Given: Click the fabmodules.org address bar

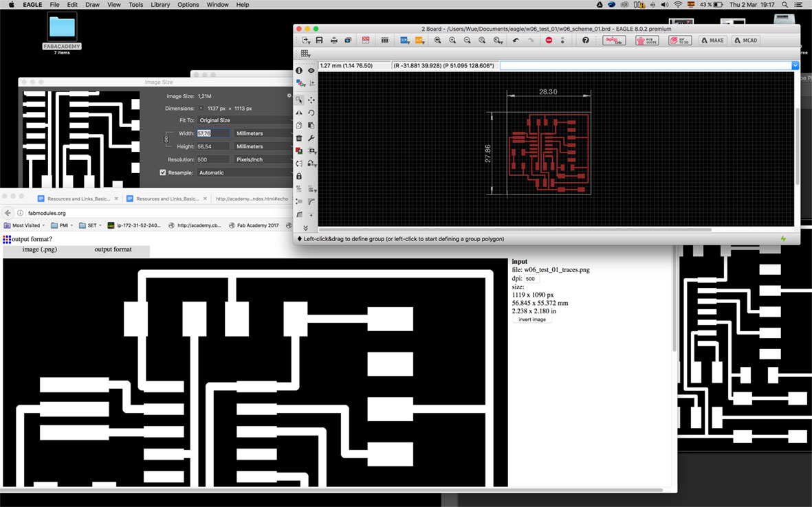Looking at the screenshot, I should [x=155, y=213].
